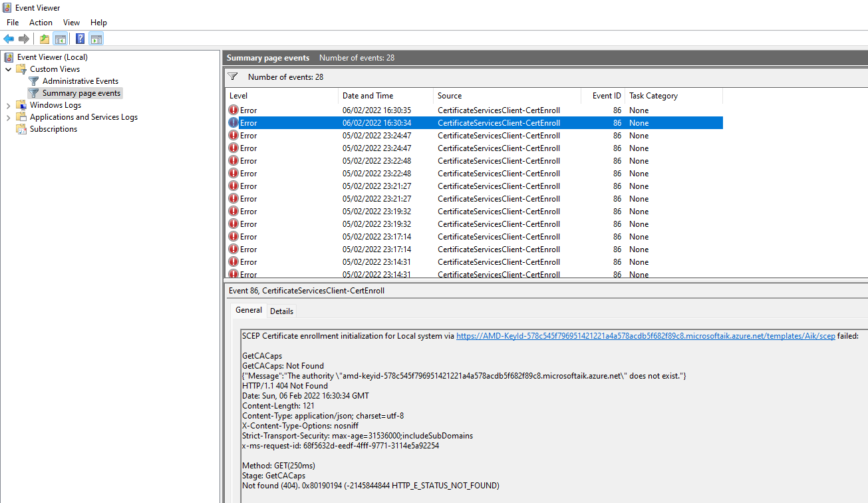Toggle the console tree pane toolbar icon
868x503 pixels.
60,39
